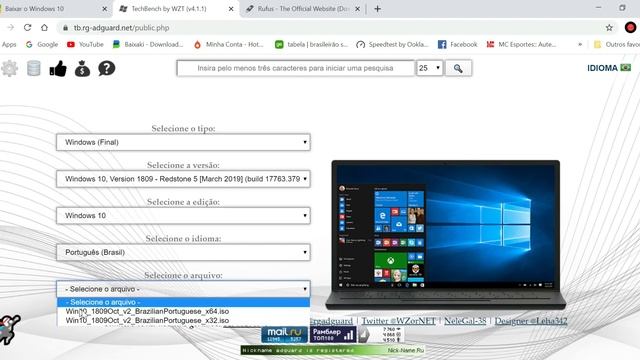
Task: Open new tab with plus button
Action: click(377, 9)
